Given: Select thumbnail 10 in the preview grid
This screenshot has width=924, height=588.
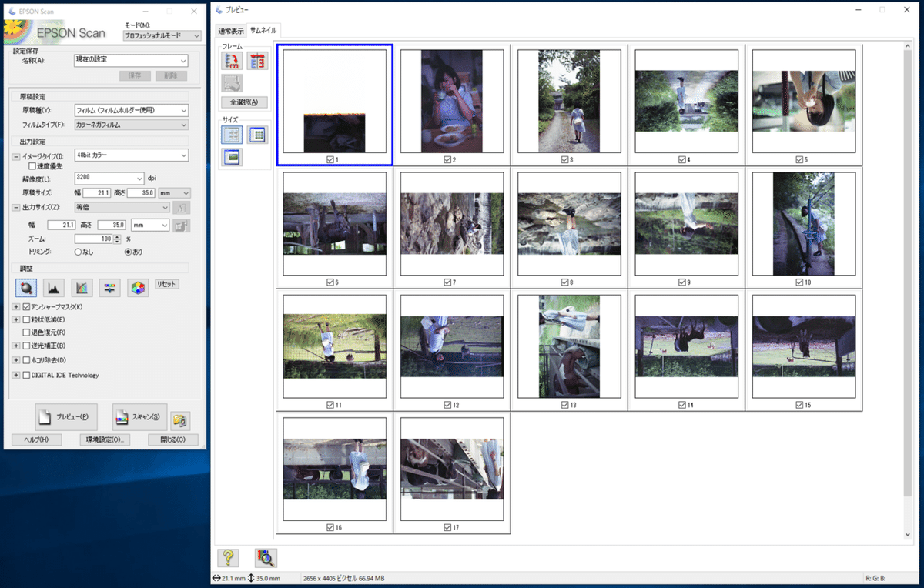Looking at the screenshot, I should (x=804, y=223).
